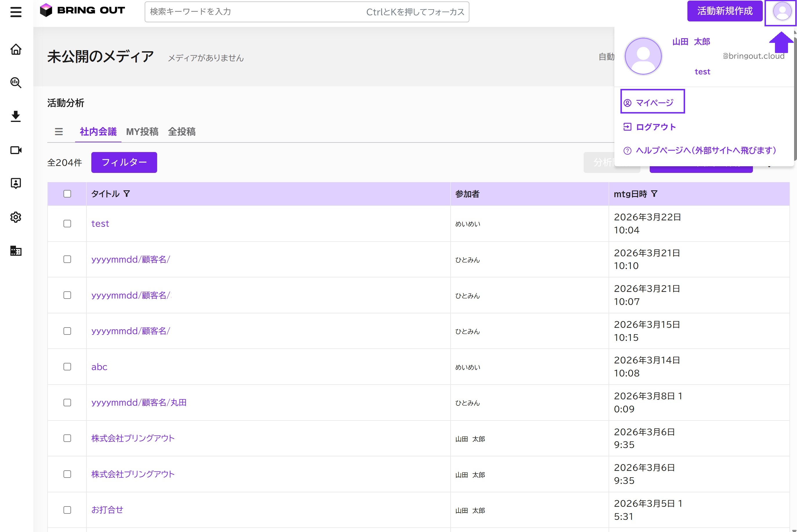This screenshot has width=797, height=532.
Task: Go to Home via sidebar house icon
Action: pyautogui.click(x=16, y=50)
